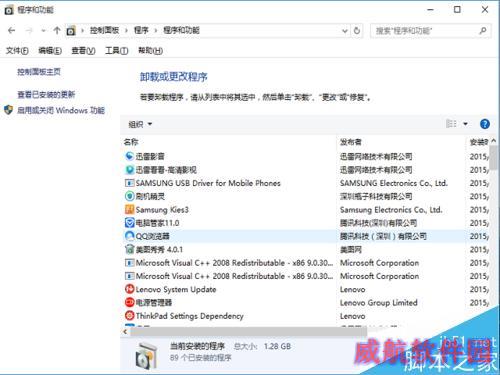Select ThinkPad Settings Dependency icon
The width and height of the screenshot is (500, 375).
129,316
